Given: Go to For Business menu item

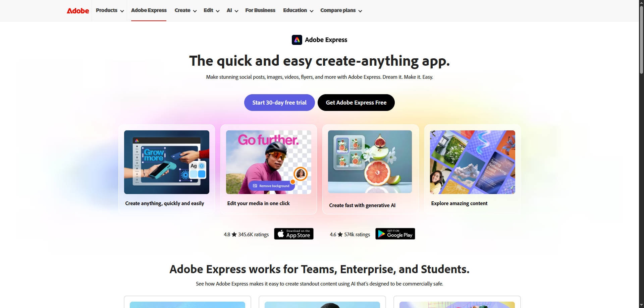Looking at the screenshot, I should (260, 10).
